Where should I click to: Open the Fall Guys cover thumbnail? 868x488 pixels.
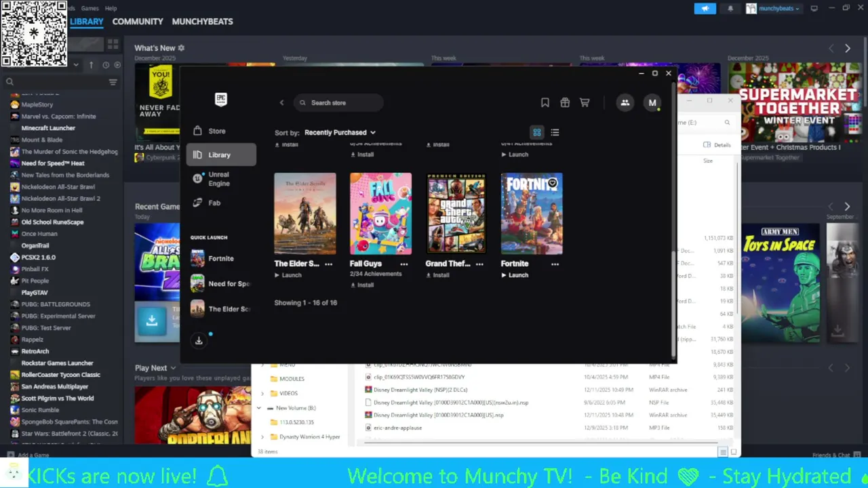380,213
